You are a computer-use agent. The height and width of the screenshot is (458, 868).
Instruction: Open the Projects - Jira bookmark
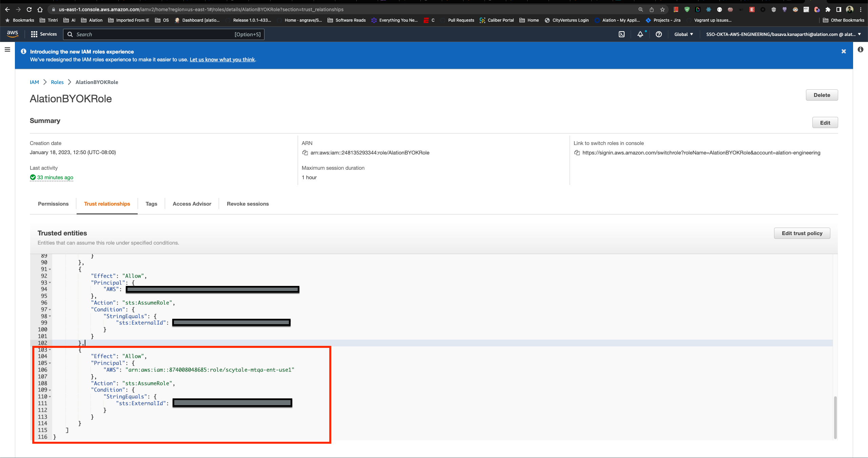tap(663, 20)
